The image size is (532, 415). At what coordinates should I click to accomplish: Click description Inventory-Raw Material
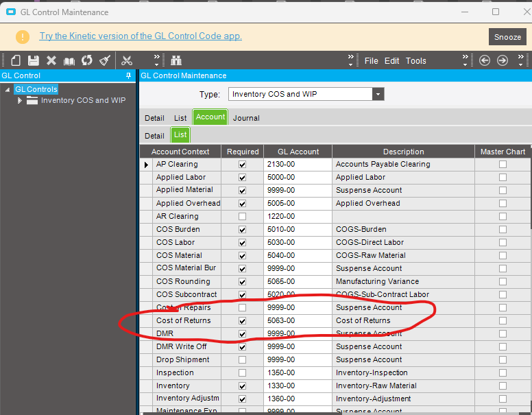[x=376, y=386]
